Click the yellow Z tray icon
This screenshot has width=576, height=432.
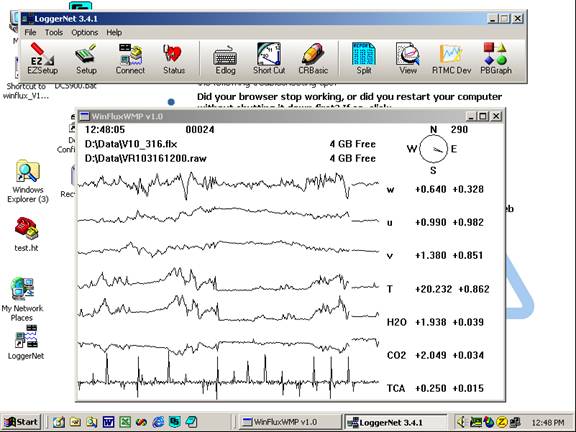tap(502, 422)
